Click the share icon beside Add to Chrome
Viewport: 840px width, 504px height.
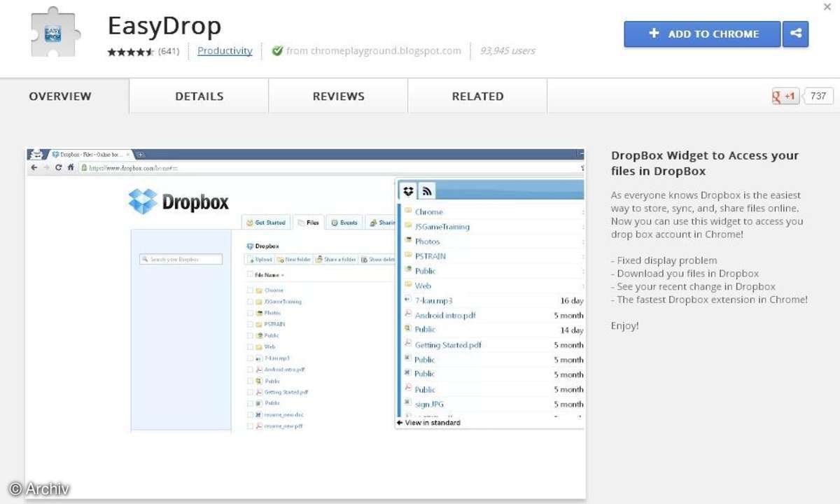tap(796, 34)
